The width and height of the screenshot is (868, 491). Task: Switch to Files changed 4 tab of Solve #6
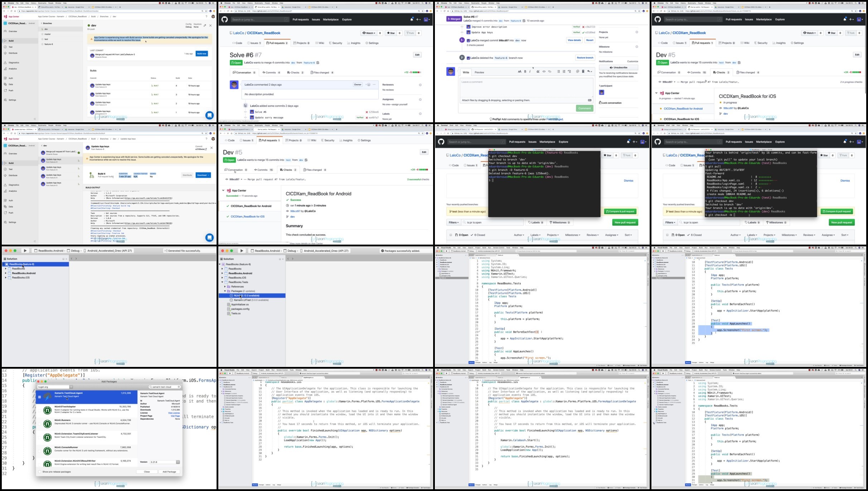click(322, 73)
